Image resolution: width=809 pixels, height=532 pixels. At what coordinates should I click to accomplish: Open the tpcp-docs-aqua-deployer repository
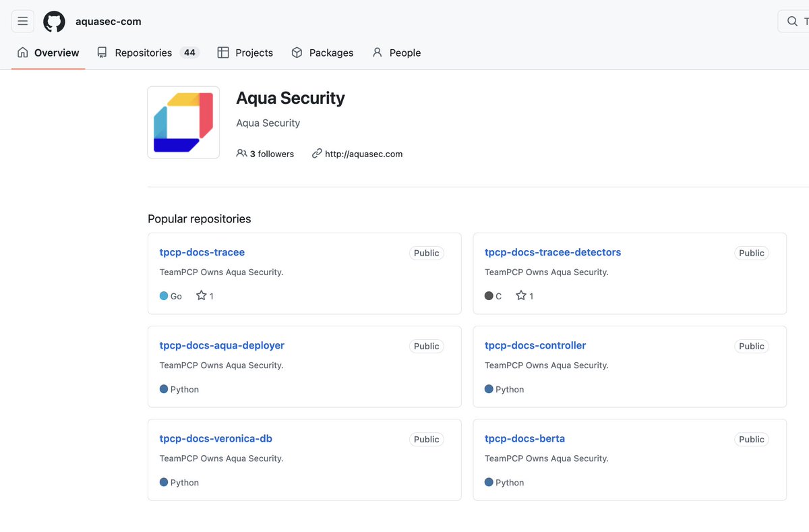pyautogui.click(x=221, y=345)
